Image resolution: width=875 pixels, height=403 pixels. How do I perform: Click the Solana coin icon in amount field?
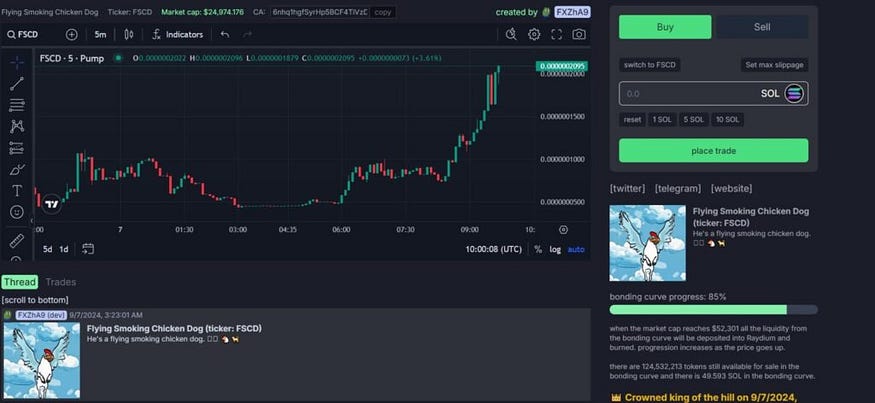coord(794,94)
